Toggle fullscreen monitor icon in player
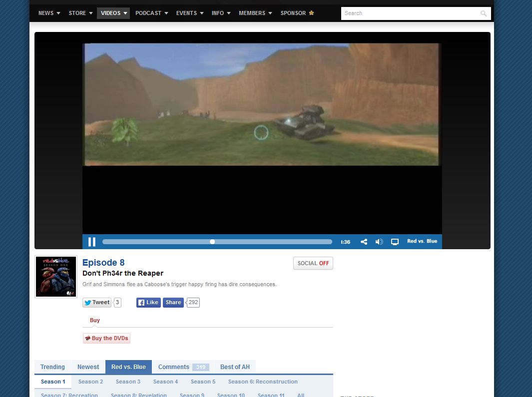The width and height of the screenshot is (532, 397). point(395,242)
